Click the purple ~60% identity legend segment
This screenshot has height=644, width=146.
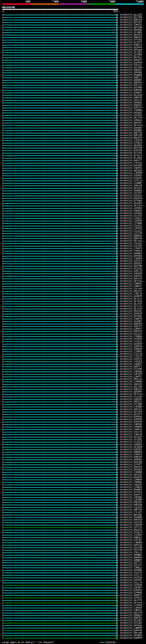pos(73,4)
